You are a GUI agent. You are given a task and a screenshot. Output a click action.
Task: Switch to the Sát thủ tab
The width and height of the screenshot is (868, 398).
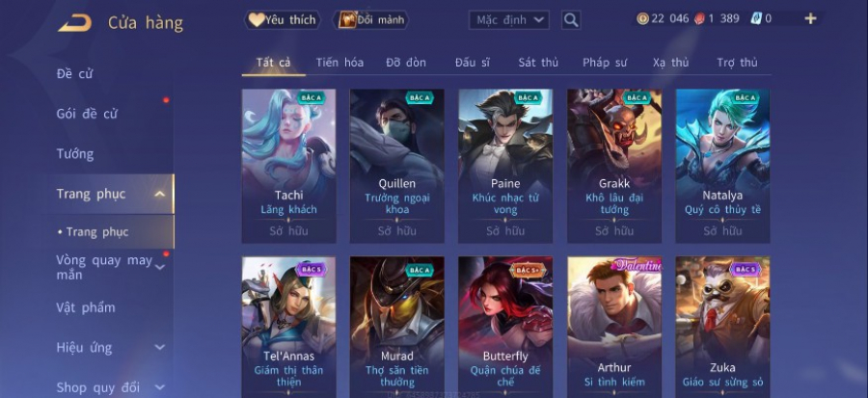click(538, 63)
